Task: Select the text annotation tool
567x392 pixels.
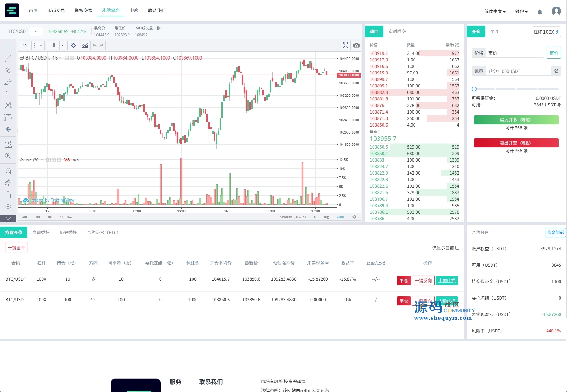Action: click(8, 94)
